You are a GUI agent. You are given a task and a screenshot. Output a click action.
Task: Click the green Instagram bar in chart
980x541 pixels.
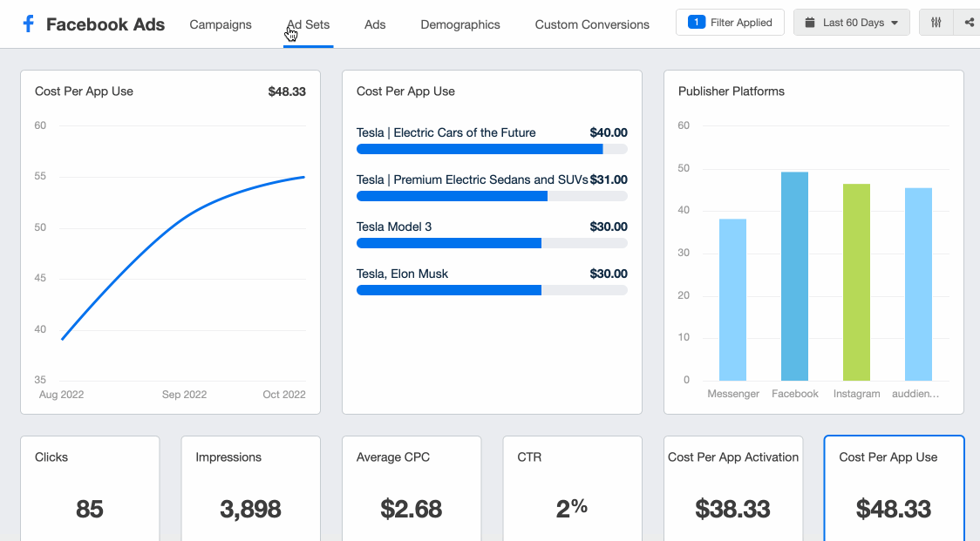856,282
